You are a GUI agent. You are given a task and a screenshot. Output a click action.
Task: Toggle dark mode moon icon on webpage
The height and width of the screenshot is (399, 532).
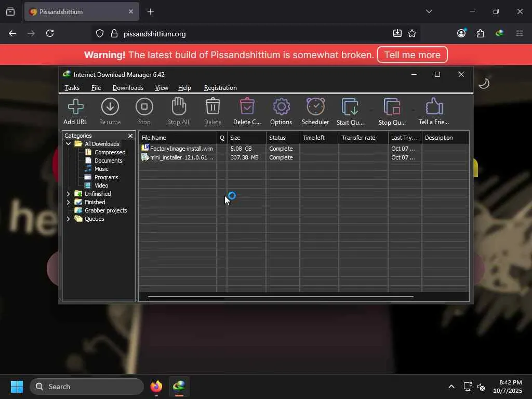484,83
